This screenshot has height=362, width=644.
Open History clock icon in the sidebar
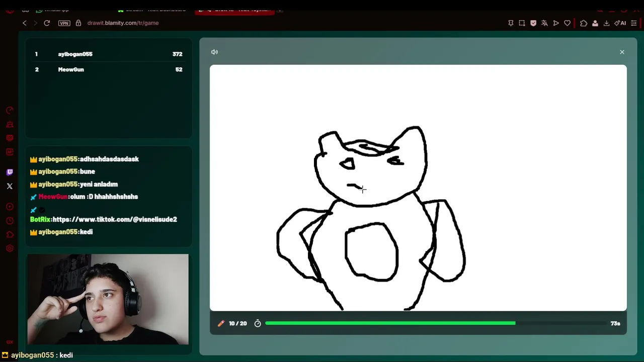click(x=10, y=221)
